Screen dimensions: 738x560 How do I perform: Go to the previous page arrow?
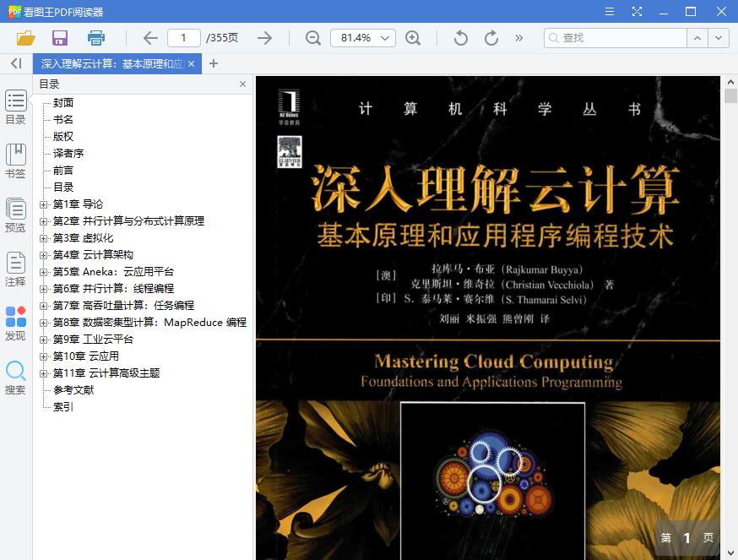click(150, 38)
